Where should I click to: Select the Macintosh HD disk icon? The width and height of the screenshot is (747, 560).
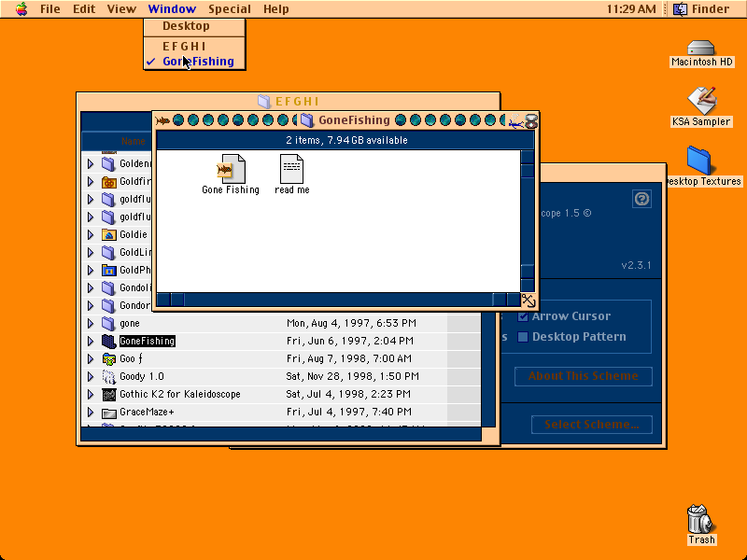click(x=701, y=48)
